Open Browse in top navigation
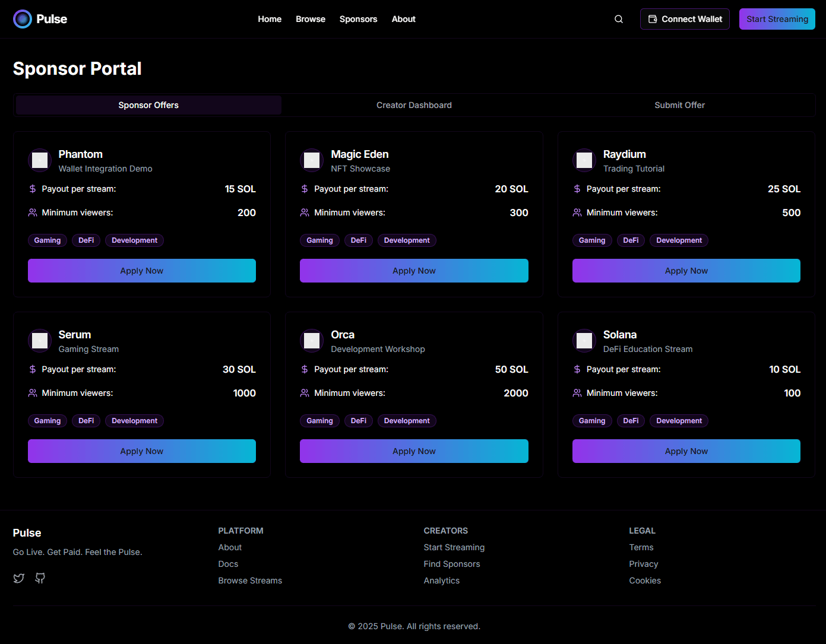The image size is (826, 644). point(311,19)
